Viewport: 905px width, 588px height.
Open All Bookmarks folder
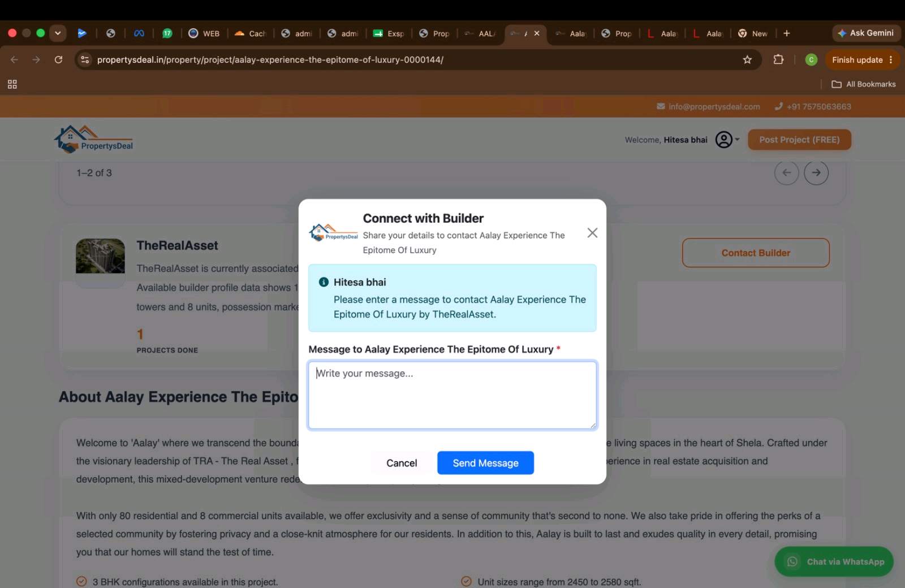(864, 84)
